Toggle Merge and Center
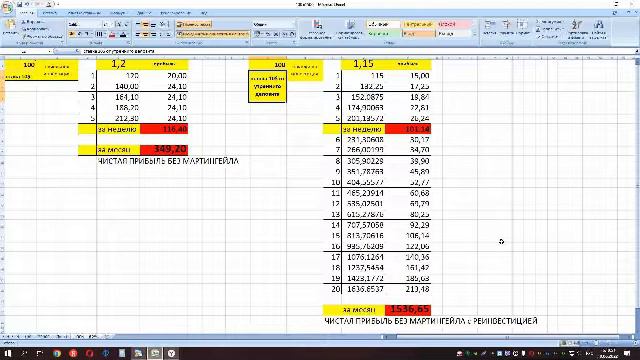 point(213,34)
